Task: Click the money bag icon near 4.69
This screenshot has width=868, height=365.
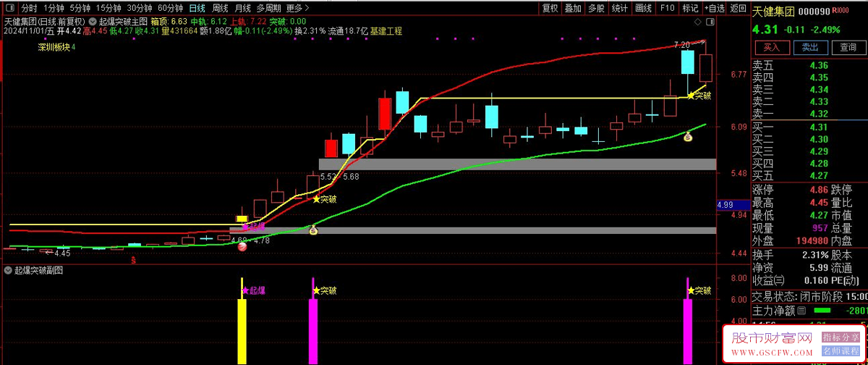Action: point(313,231)
